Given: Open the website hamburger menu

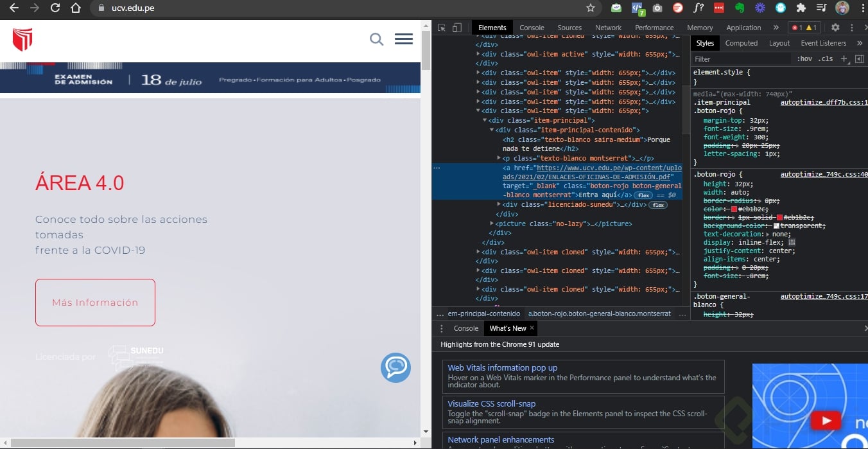Looking at the screenshot, I should (x=404, y=39).
